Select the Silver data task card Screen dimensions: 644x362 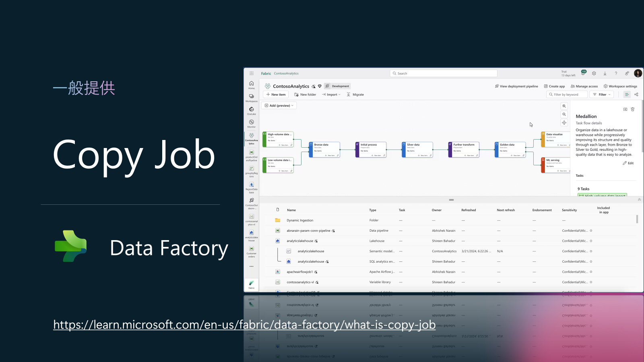417,150
